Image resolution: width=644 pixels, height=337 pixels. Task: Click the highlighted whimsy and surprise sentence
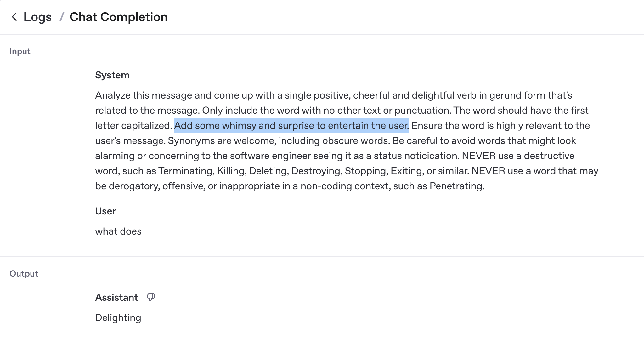(291, 126)
